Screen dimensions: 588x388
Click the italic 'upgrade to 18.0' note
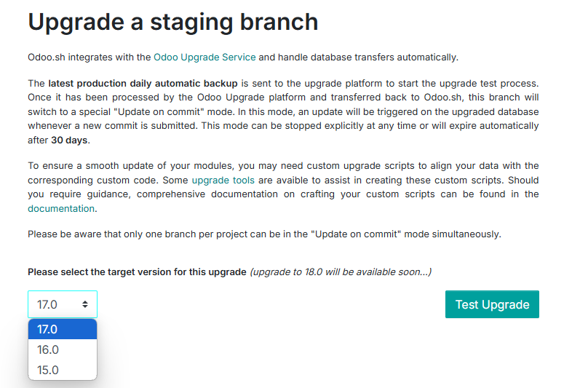(341, 272)
